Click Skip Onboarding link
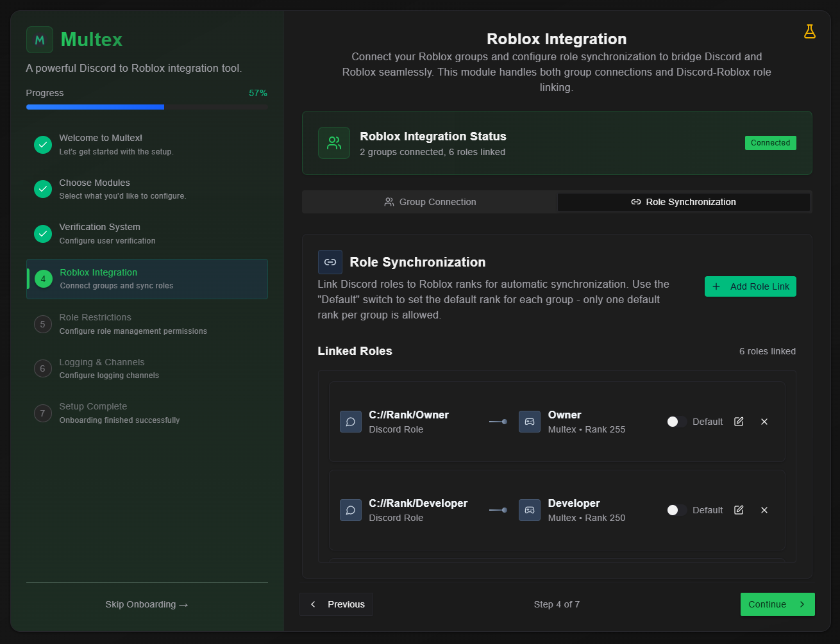840x644 pixels. click(x=147, y=604)
